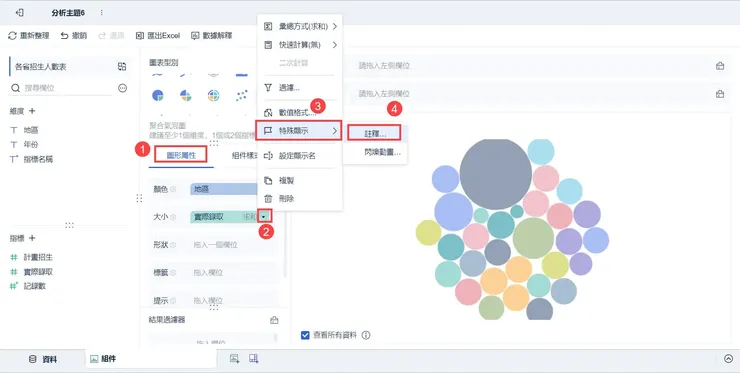Select the 實際錄取 measure in the indicator list
The image size is (740, 373).
[x=38, y=272]
